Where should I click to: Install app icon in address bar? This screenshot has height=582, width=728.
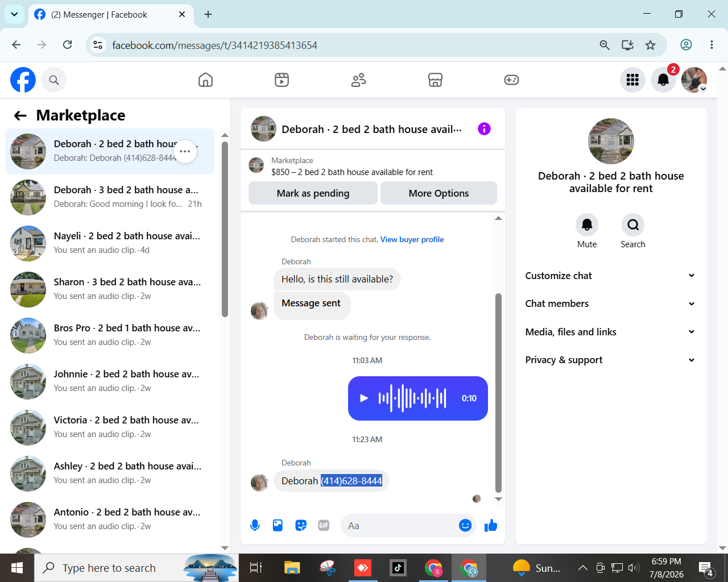(x=627, y=45)
